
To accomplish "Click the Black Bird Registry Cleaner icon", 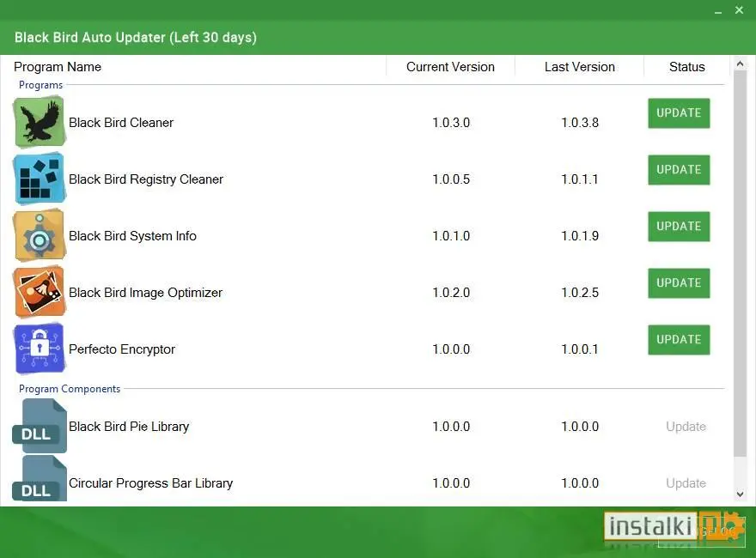I will 39,179.
